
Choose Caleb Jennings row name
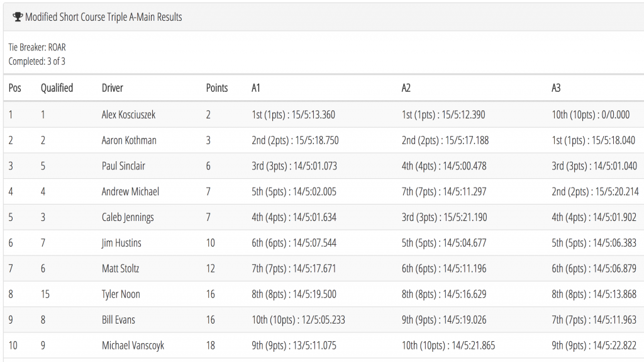[x=128, y=218]
